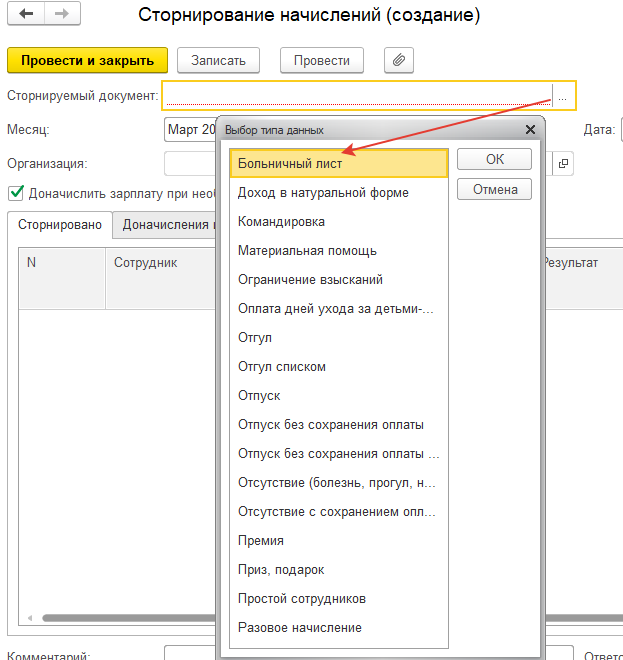Choose Разовое начисление entry
This screenshot has height=660, width=623.
[x=339, y=628]
